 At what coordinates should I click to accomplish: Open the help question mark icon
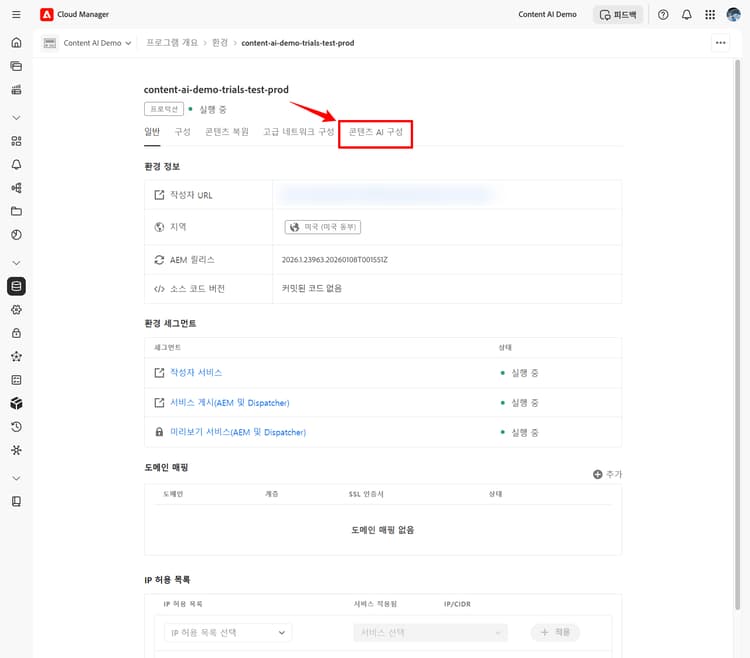[x=663, y=14]
